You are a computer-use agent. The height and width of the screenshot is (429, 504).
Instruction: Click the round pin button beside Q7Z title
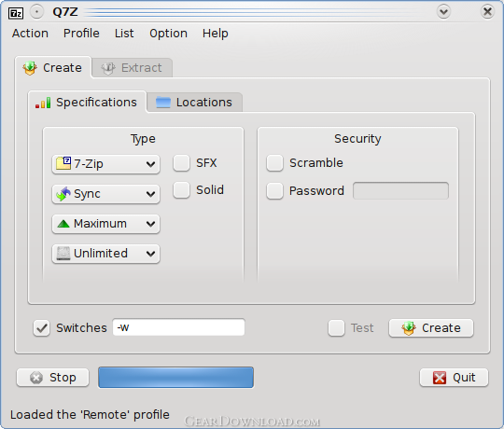[x=36, y=12]
